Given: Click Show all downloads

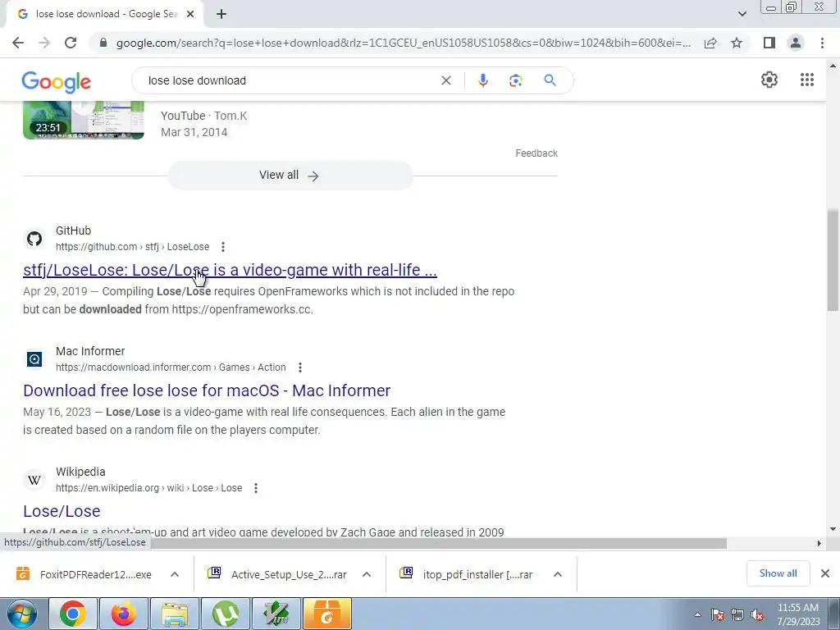Looking at the screenshot, I should (778, 573).
